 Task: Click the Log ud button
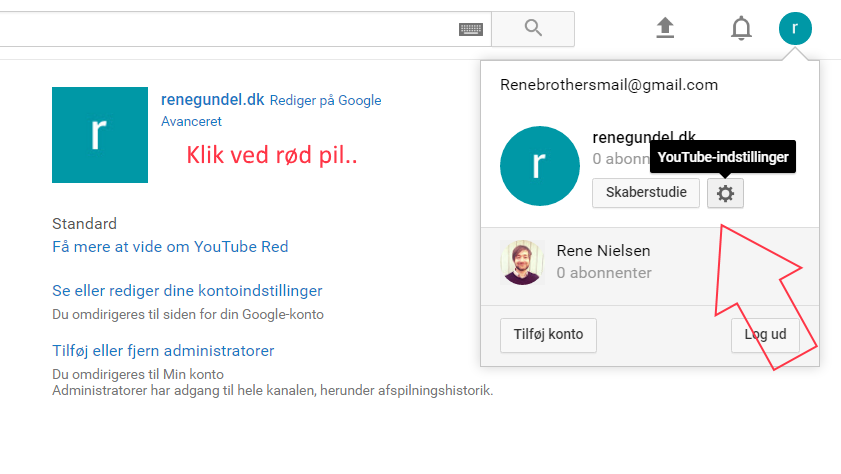point(765,335)
